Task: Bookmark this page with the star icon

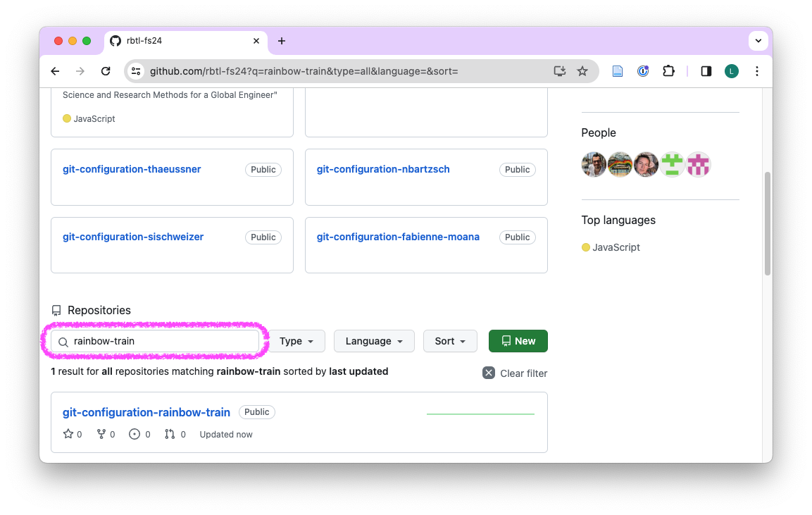Action: tap(582, 71)
